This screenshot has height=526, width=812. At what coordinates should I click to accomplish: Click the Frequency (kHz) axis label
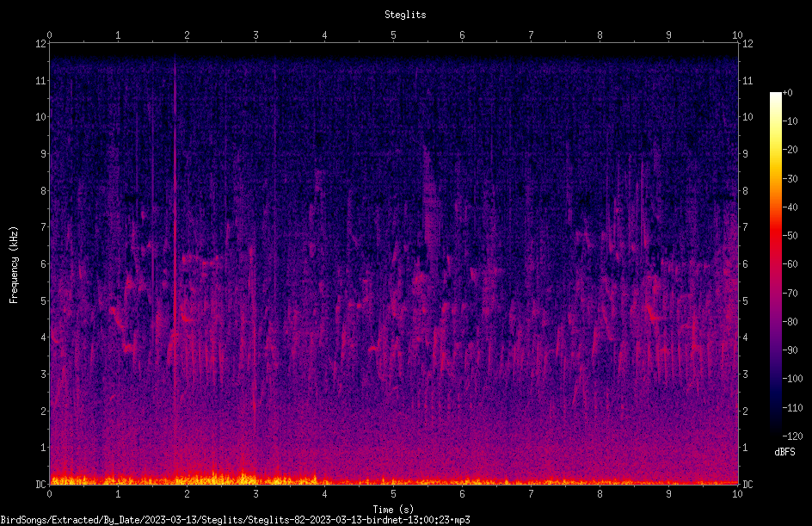(x=14, y=265)
